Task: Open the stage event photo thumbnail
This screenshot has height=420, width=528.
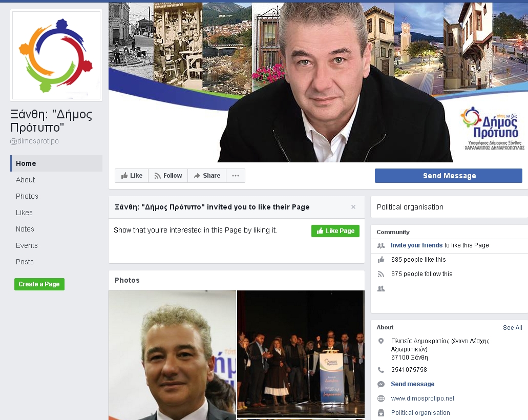Action: 301,354
